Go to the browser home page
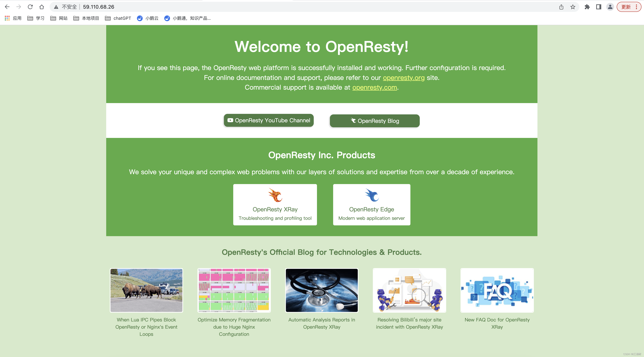The height and width of the screenshot is (357, 644). [42, 7]
